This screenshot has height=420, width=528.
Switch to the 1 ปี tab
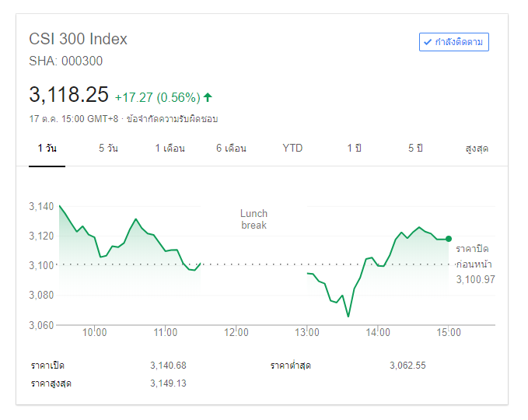tap(354, 148)
